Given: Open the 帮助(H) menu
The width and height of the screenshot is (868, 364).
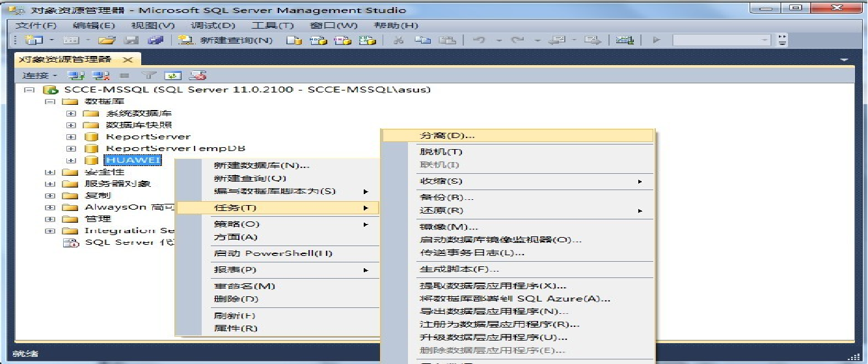Looking at the screenshot, I should 396,25.
